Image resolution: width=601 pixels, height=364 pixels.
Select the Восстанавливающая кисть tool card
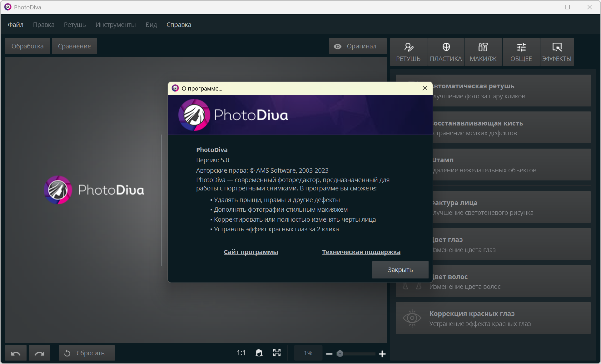[x=511, y=128]
